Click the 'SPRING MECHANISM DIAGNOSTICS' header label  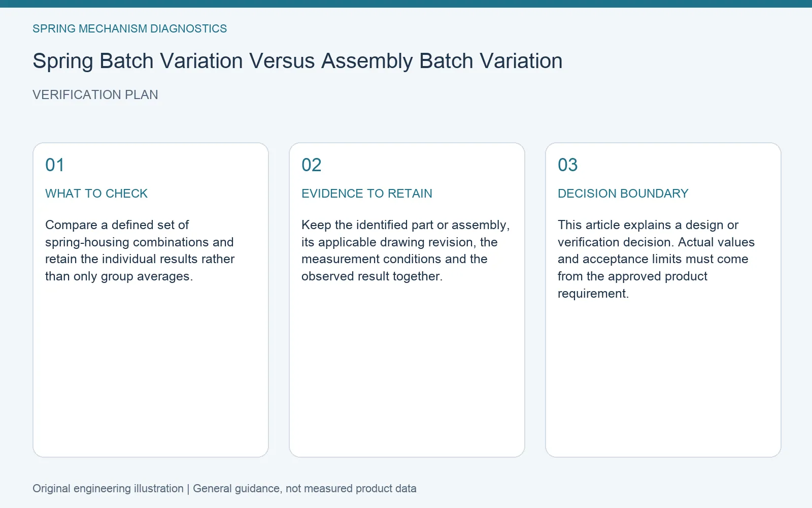129,28
